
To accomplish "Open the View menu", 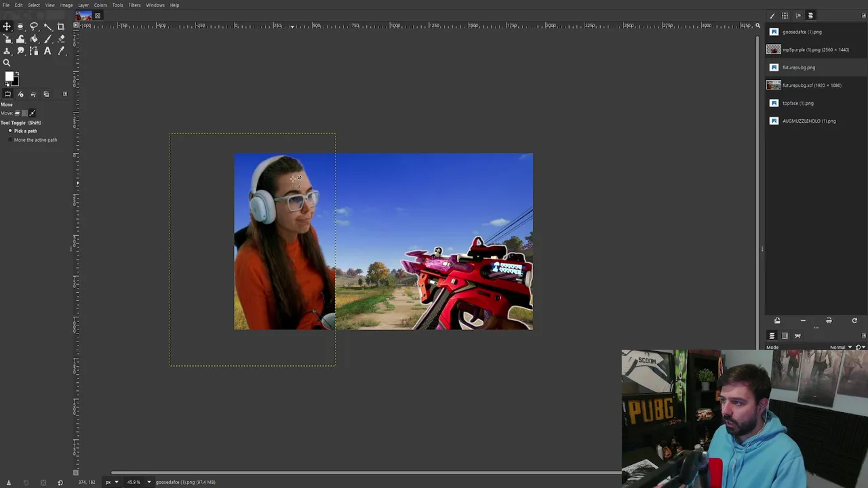I will point(50,5).
